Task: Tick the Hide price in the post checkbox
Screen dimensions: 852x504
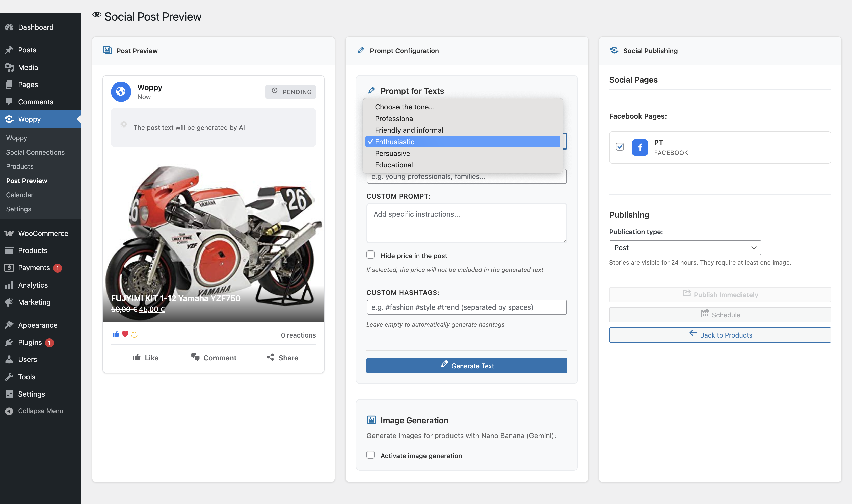Action: pyautogui.click(x=371, y=255)
